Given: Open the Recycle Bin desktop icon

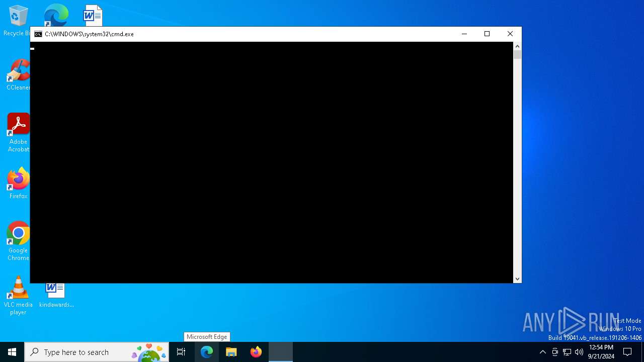Looking at the screenshot, I should click(x=18, y=20).
